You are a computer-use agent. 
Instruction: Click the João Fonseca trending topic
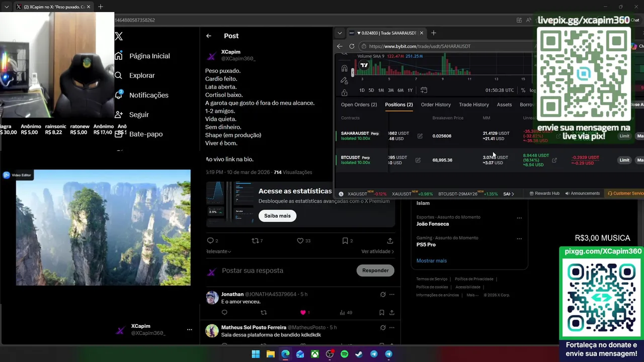point(433,224)
